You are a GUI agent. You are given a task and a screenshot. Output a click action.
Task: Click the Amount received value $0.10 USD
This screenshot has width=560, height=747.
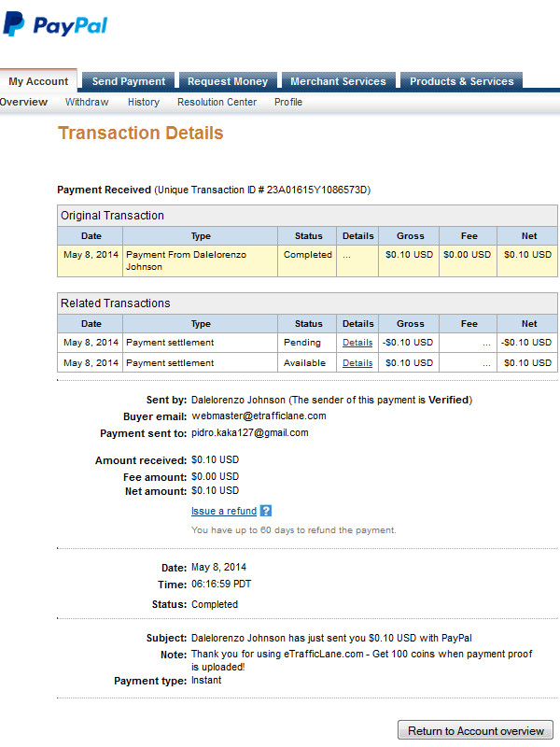(x=216, y=459)
